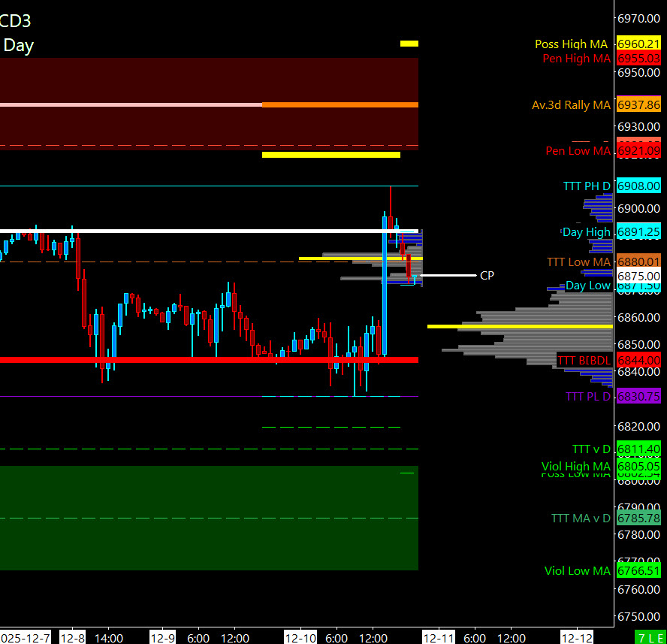Image resolution: width=667 pixels, height=644 pixels.
Task: Click the TTT v D 6811.40 label
Action: (638, 449)
